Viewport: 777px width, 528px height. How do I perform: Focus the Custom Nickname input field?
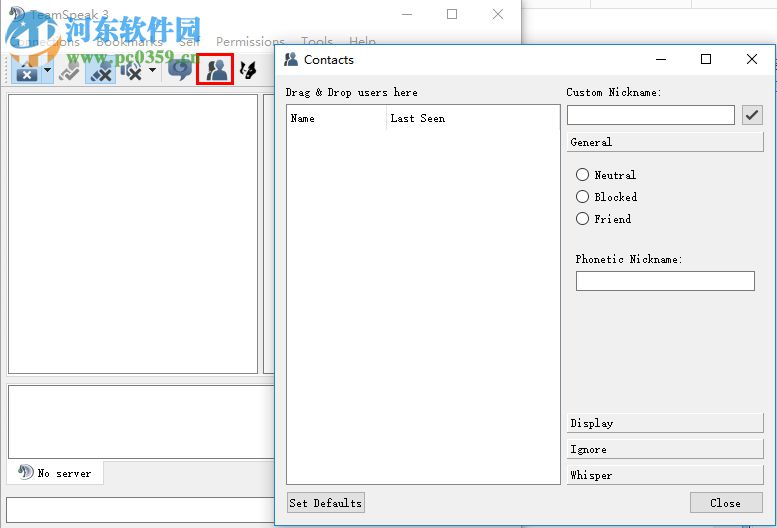(x=651, y=115)
